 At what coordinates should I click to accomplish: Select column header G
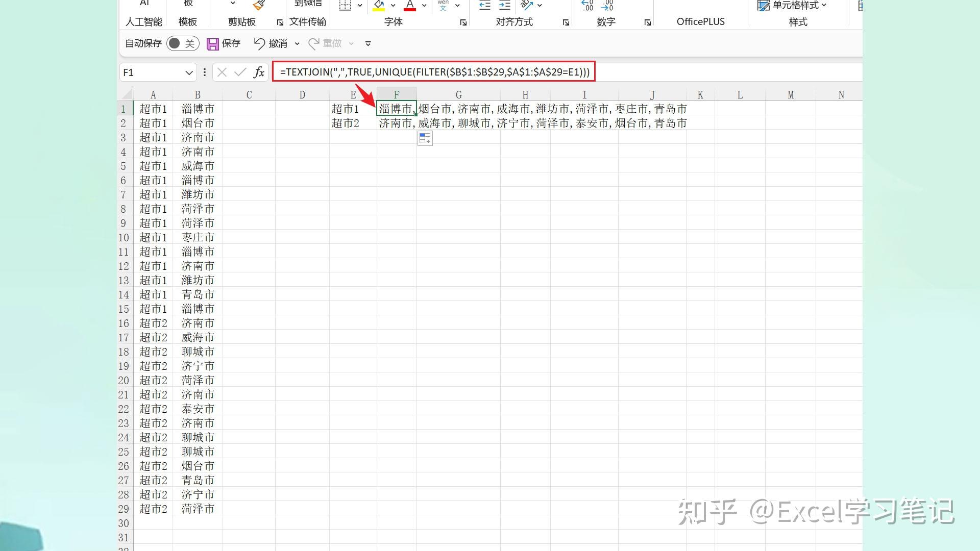point(458,95)
